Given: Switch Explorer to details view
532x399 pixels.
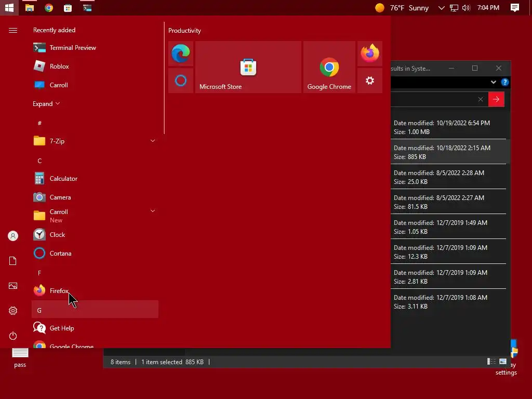Looking at the screenshot, I should tap(491, 362).
